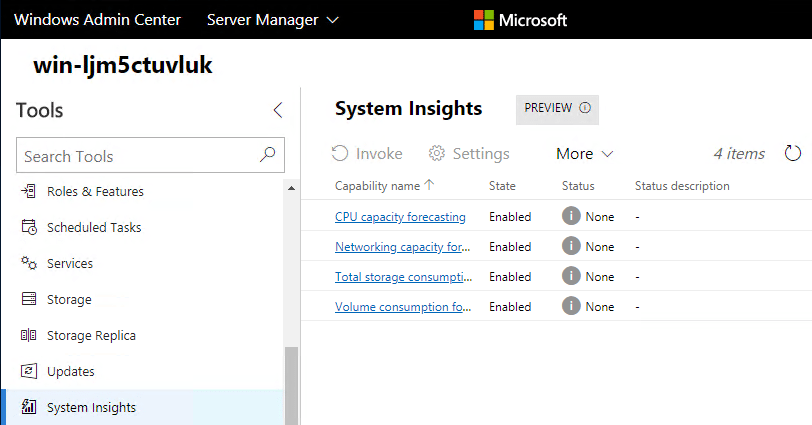Click the Roles & Features icon
Viewport: 812px width, 425px height.
pyautogui.click(x=28, y=191)
